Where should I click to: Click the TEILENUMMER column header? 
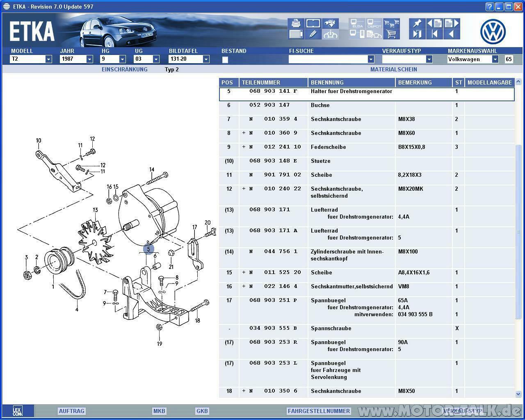(274, 82)
